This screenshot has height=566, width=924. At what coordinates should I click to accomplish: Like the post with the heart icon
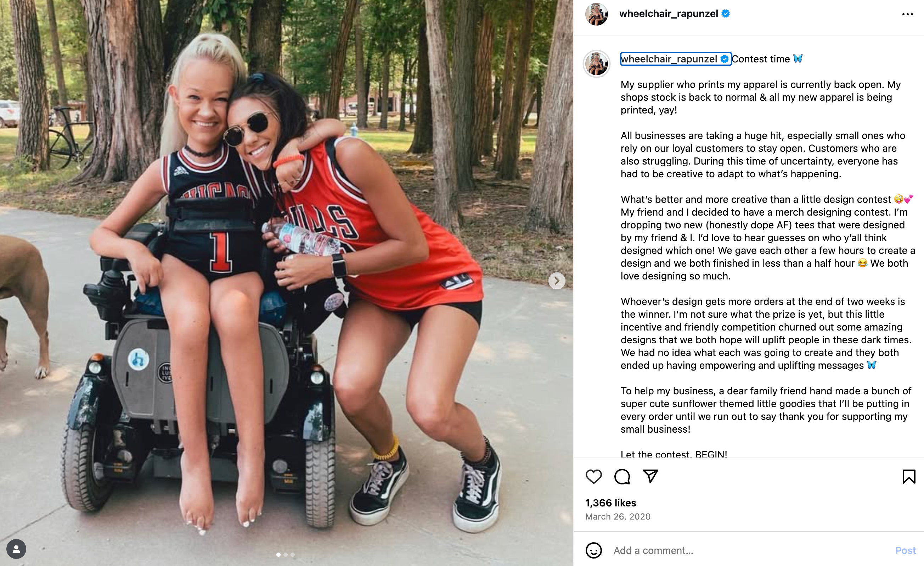point(594,477)
